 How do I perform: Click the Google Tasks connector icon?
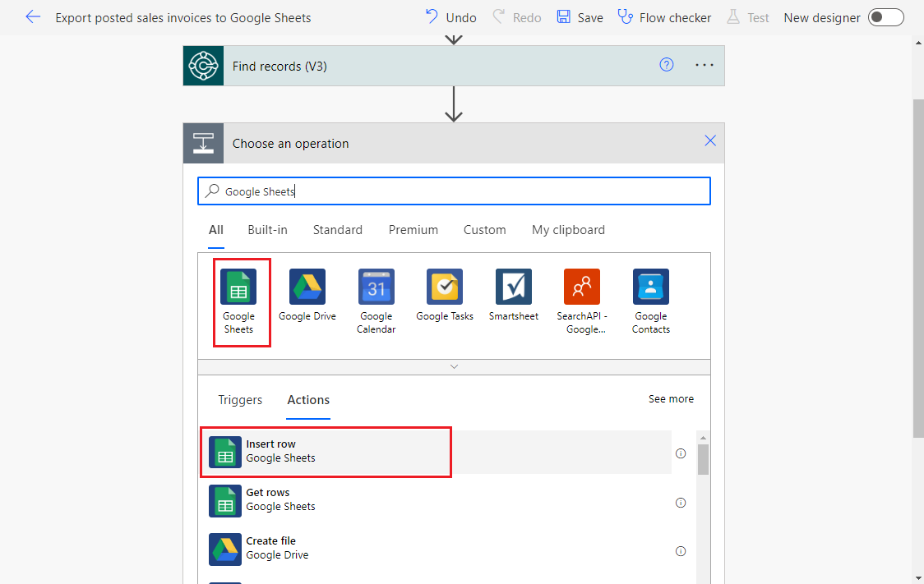444,287
